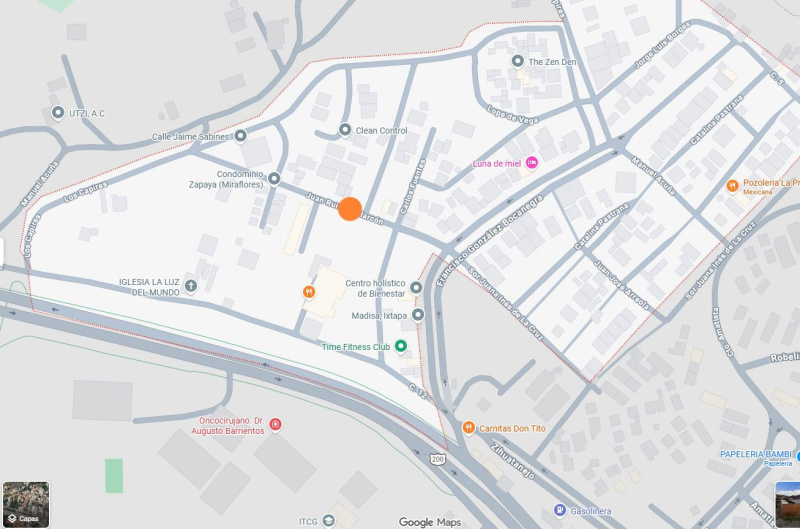
Task: Select Carnitas Don Tito restaurant icon
Action: pyautogui.click(x=468, y=427)
